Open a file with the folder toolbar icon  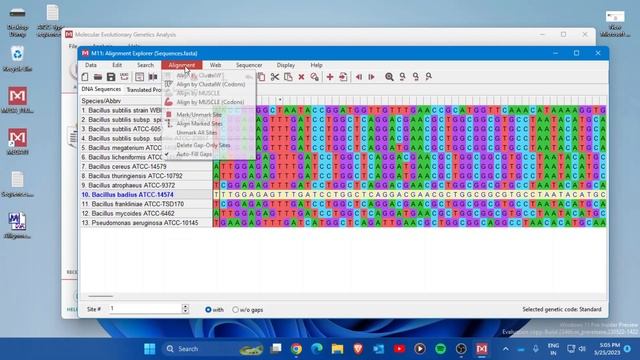(98, 77)
